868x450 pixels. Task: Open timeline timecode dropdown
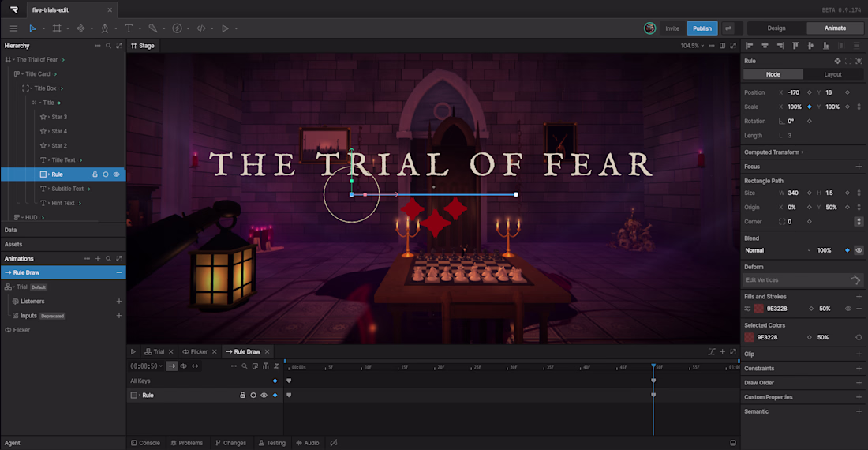click(x=146, y=366)
